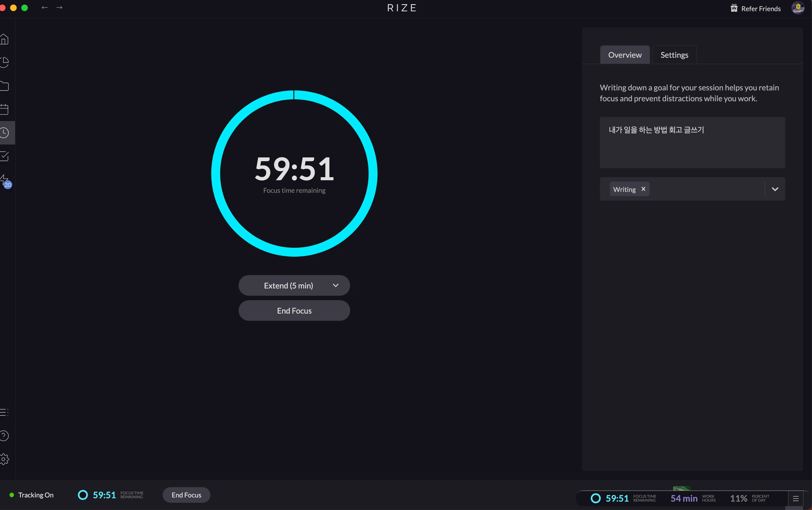Open the hamburger menu in the mini widget

(x=796, y=498)
